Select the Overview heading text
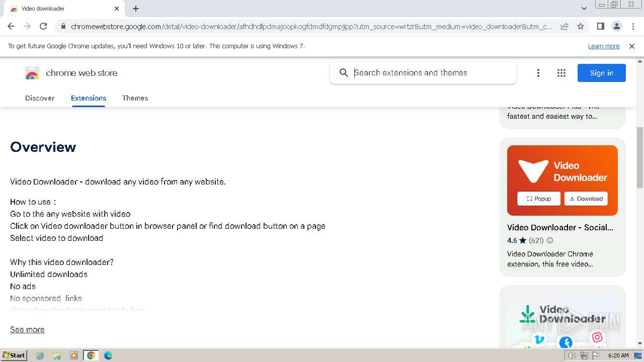 click(43, 147)
